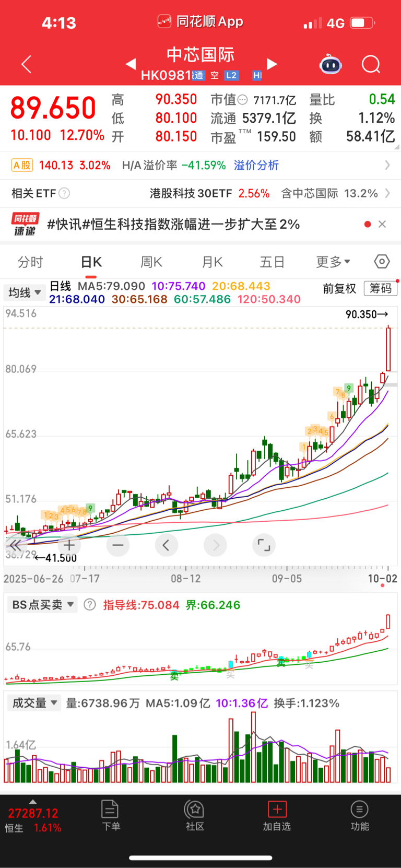The image size is (401, 868).
Task: Select the 分时 tab
Action: 30,262
